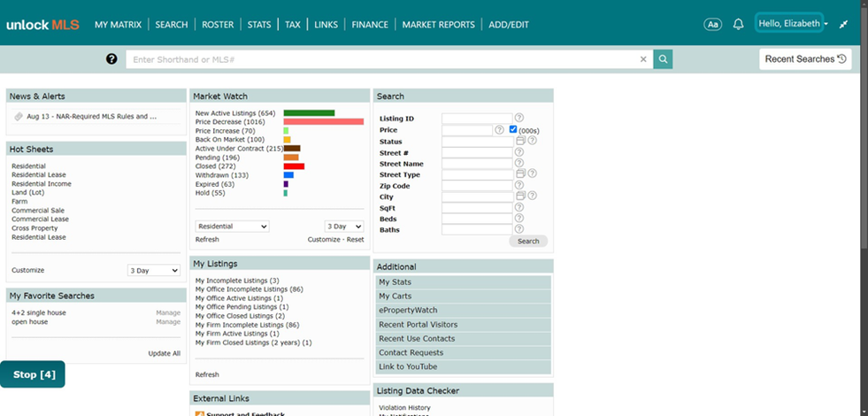Open the SEARCH menu
The image size is (868, 416).
[172, 25]
